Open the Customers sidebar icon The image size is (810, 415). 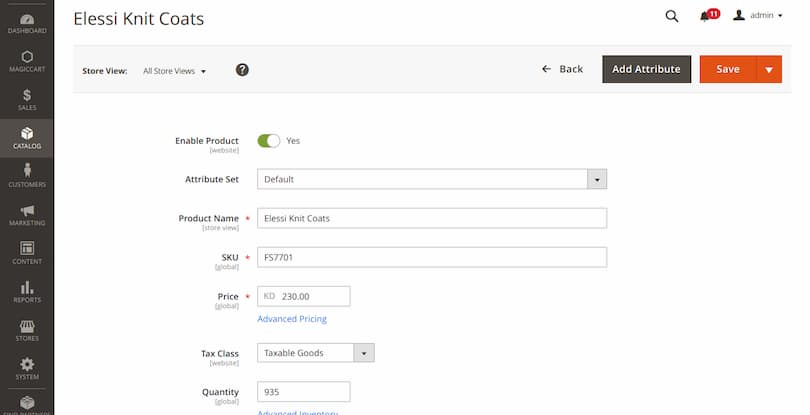[27, 176]
